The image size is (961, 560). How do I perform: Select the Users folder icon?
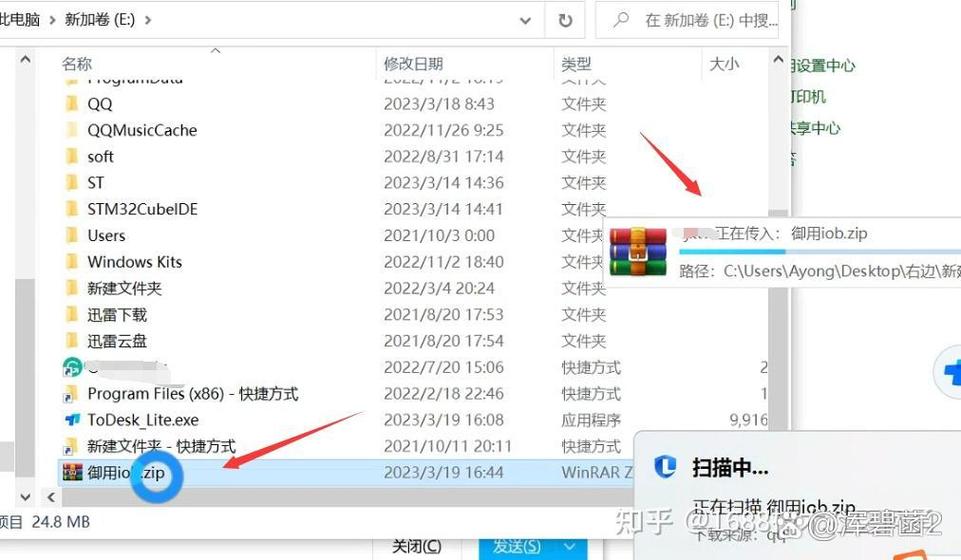click(72, 235)
